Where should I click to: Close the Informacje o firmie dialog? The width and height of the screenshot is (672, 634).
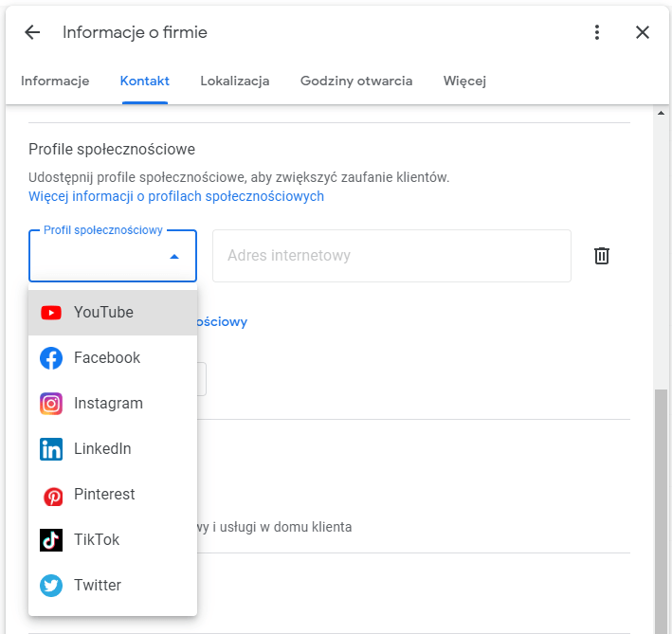click(x=643, y=32)
